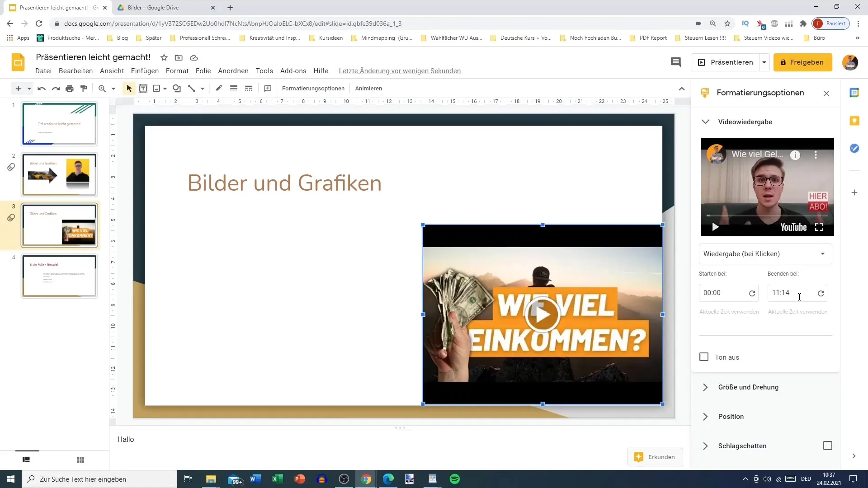868x488 pixels.
Task: Open the new slide layout dropdown arrow
Action: coord(29,89)
